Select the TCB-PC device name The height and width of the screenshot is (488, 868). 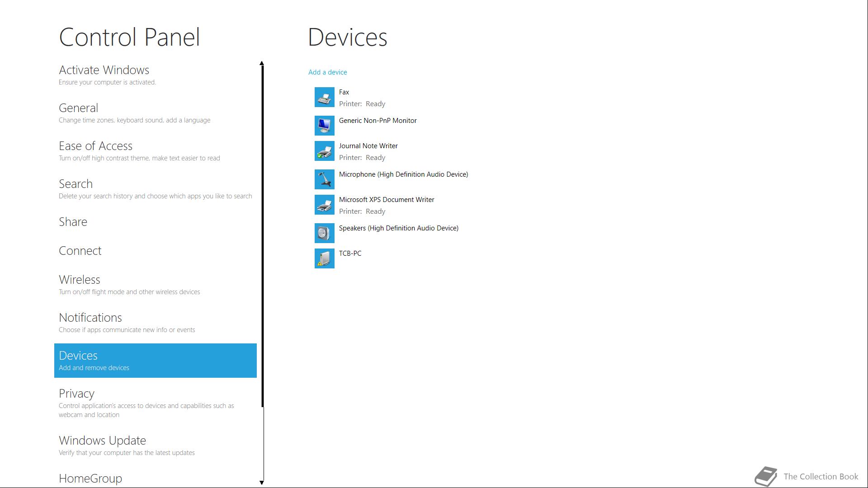(x=350, y=253)
